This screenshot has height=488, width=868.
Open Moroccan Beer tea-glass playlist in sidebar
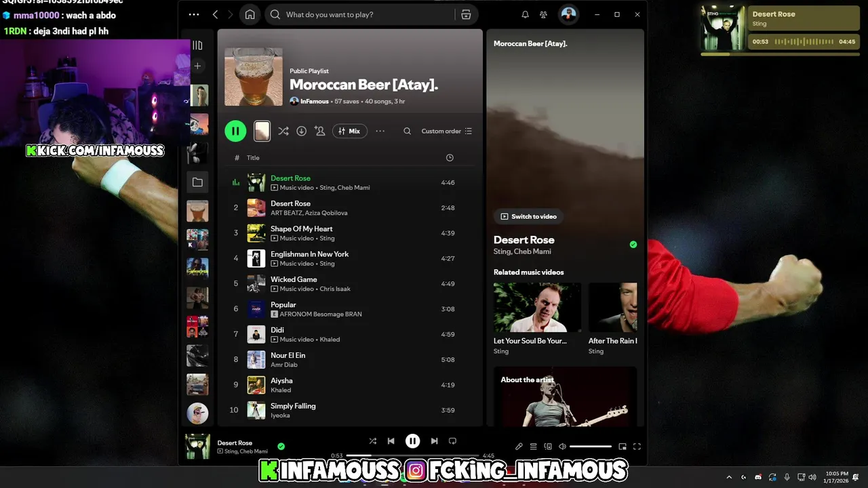(197, 211)
